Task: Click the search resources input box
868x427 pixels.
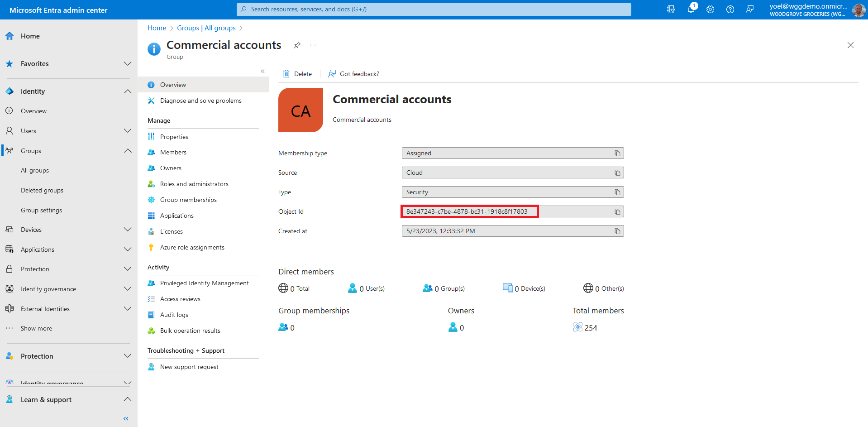Action: coord(434,10)
